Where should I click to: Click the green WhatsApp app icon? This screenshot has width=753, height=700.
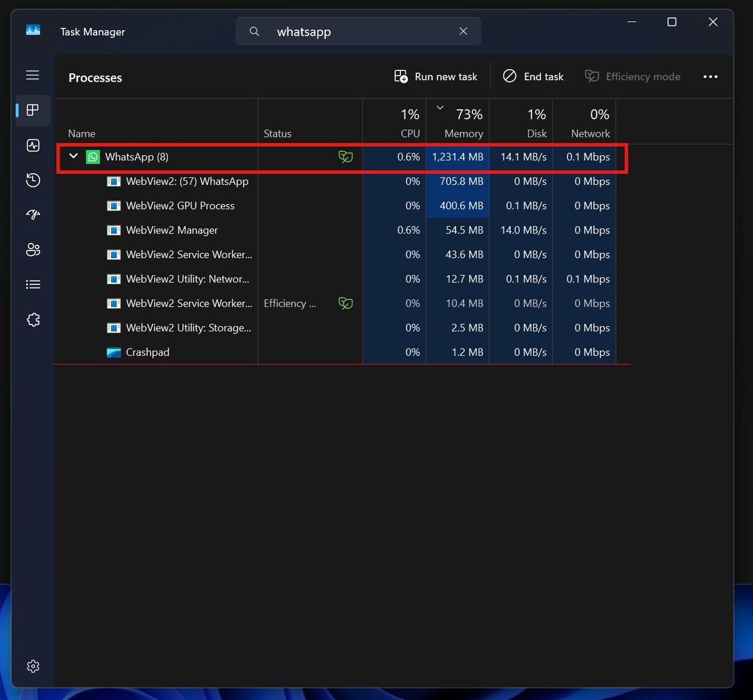(x=93, y=157)
